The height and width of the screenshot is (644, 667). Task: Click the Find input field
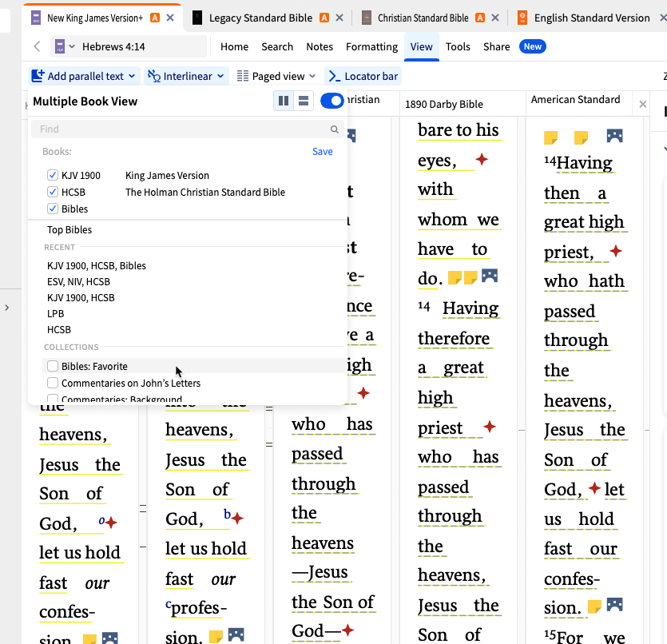[x=187, y=129]
